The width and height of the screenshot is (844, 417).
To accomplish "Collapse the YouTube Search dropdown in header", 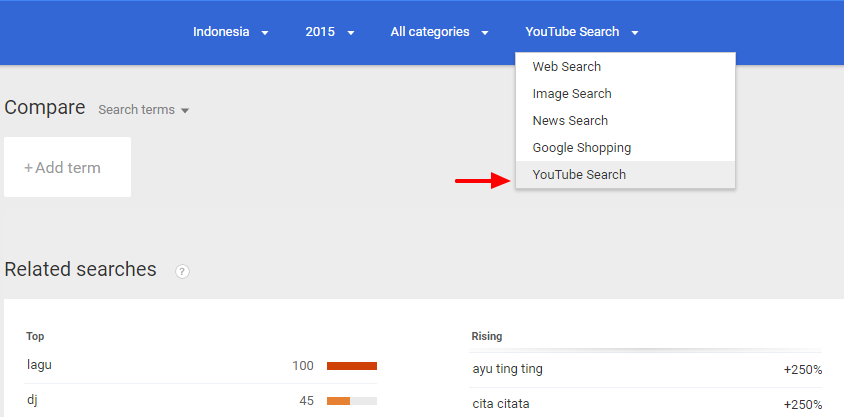I will pyautogui.click(x=582, y=32).
